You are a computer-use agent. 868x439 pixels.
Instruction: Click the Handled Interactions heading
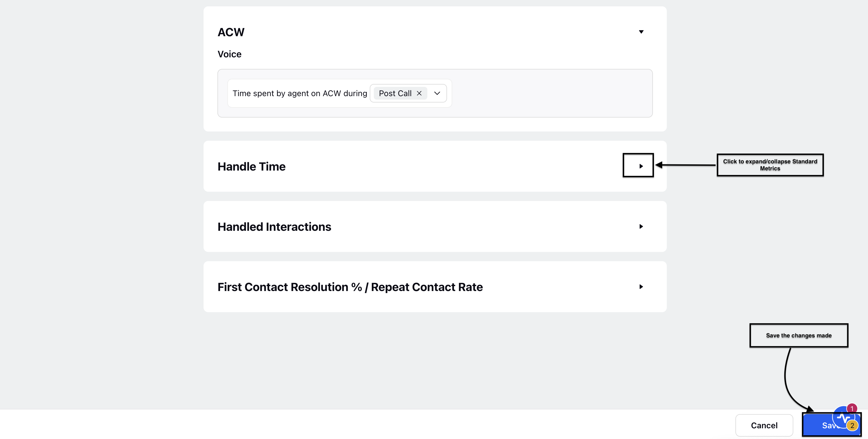[x=274, y=227]
